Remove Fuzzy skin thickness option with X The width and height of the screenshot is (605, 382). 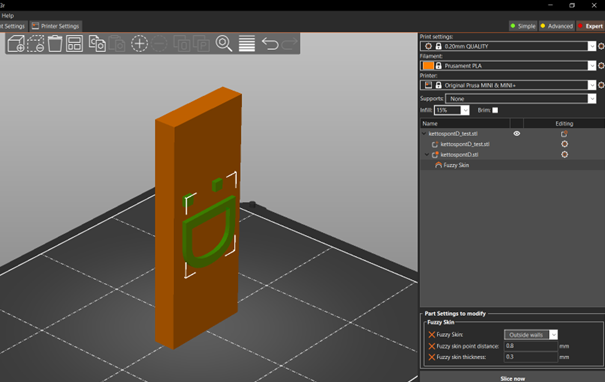(432, 357)
